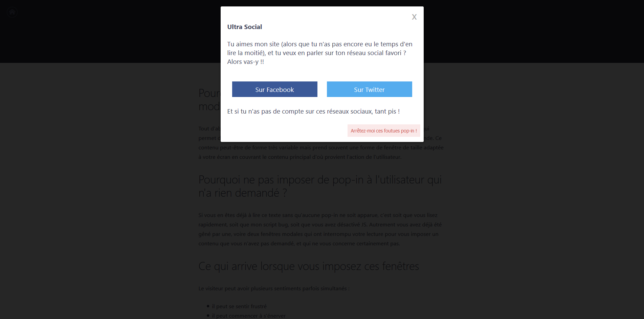Image resolution: width=644 pixels, height=319 pixels.
Task: Click the "à votre écran en couvrant le contenu" text line
Action: (x=300, y=157)
